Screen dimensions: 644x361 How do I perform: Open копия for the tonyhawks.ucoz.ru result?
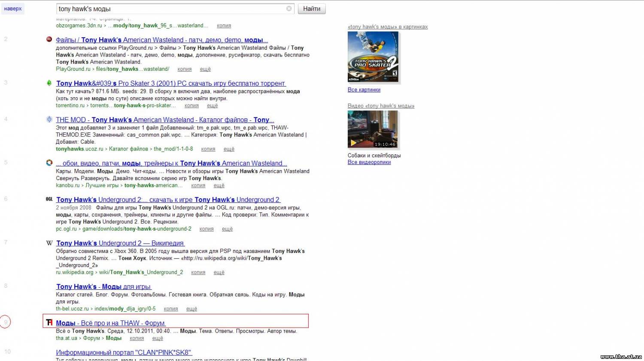[208, 149]
